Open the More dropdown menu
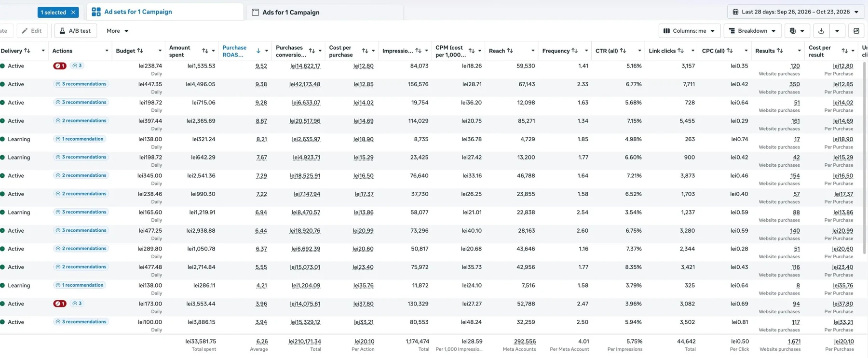This screenshot has width=868, height=358. (117, 31)
